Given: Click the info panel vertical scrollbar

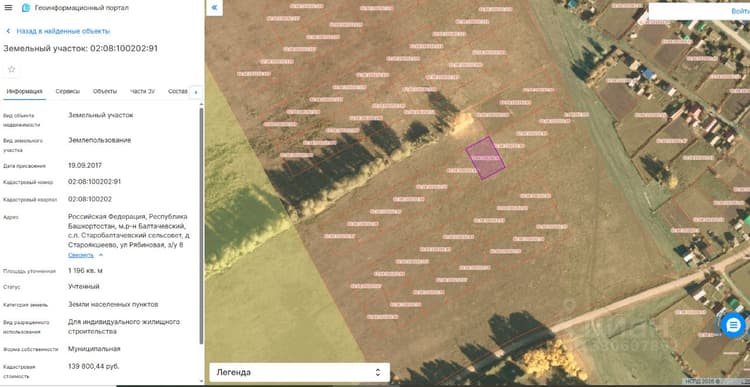Looking at the screenshot, I should point(201,225).
